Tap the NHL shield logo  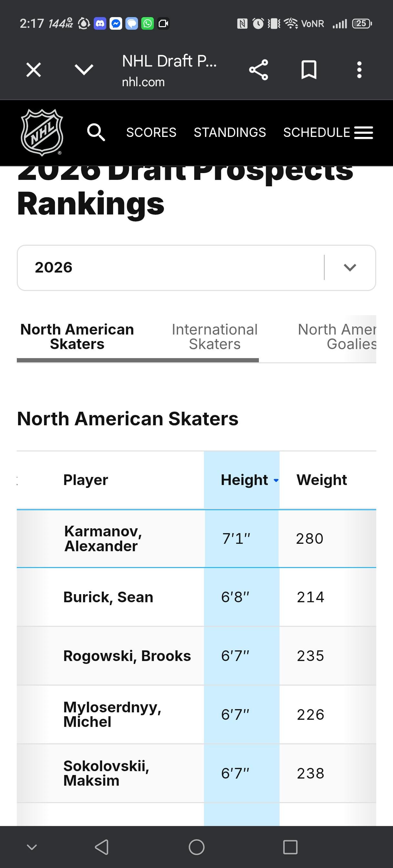click(x=42, y=132)
